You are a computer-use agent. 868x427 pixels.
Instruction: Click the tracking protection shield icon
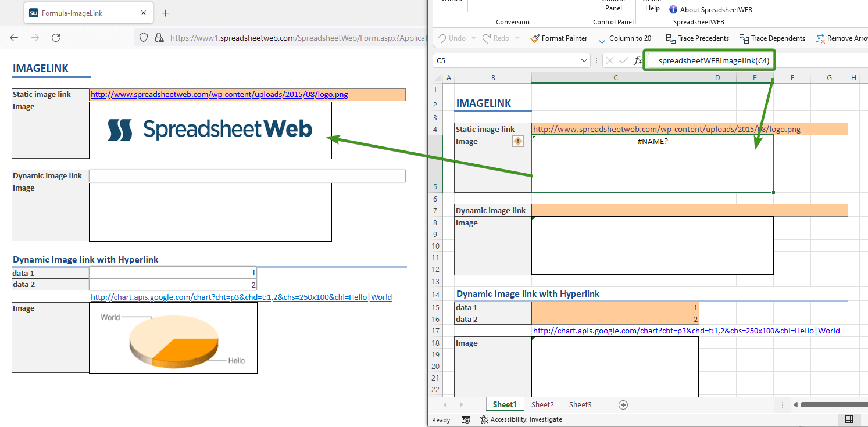coord(144,38)
